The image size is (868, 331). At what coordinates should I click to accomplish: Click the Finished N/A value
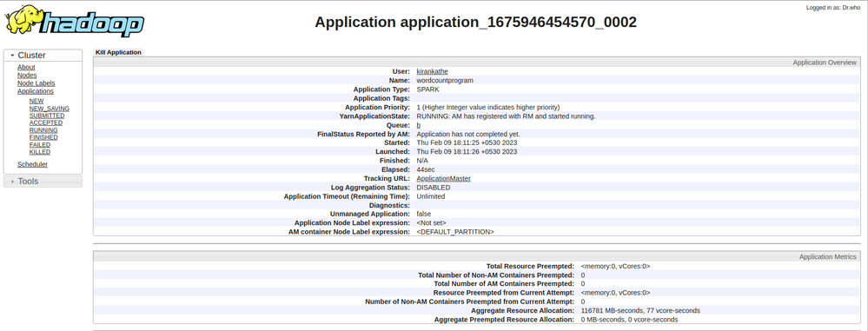(x=422, y=161)
